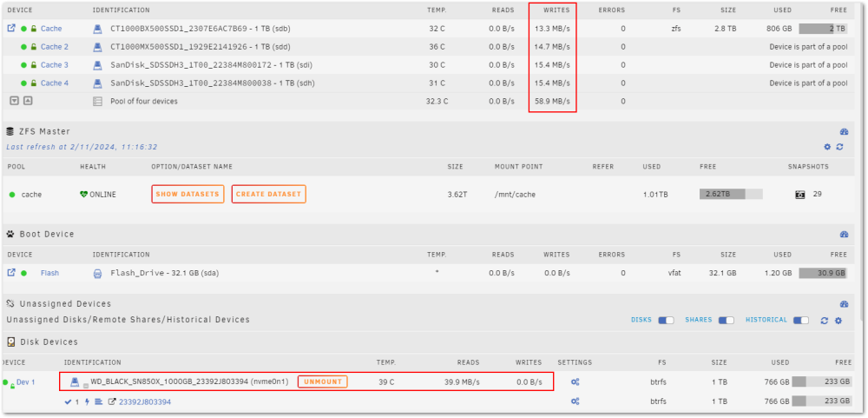Click the 32.3 C pool average temperature

[x=437, y=102]
